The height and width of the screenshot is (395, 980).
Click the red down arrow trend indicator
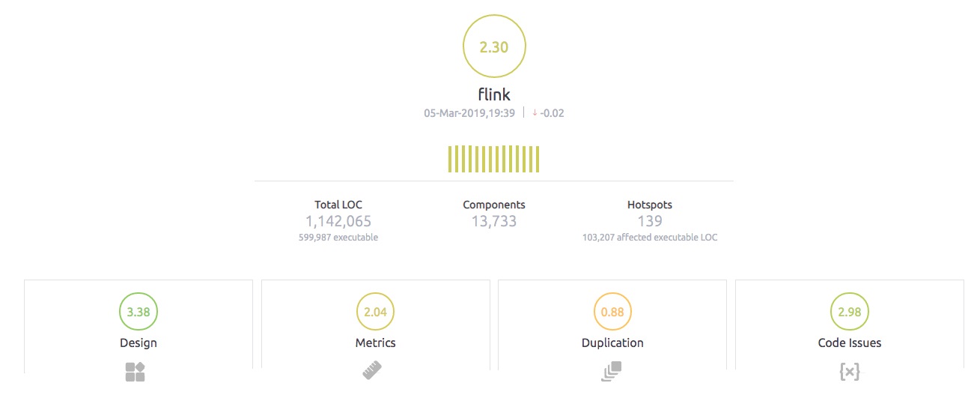[x=535, y=113]
